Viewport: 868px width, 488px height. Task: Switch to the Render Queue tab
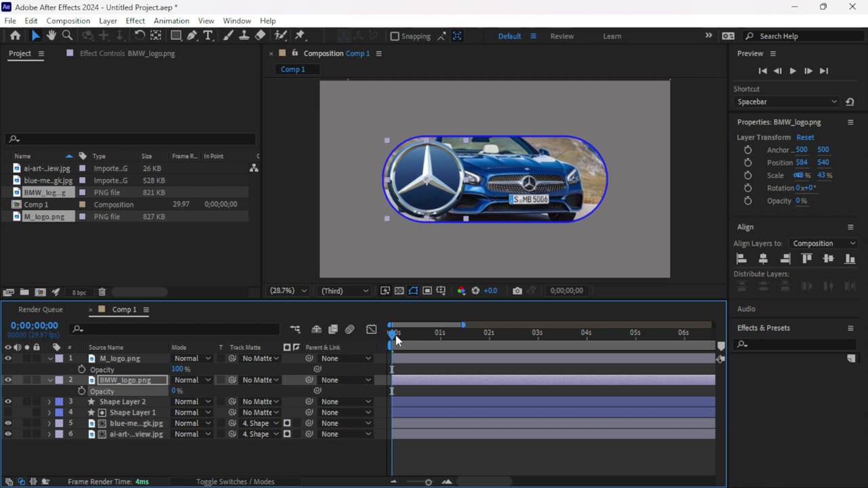point(41,310)
